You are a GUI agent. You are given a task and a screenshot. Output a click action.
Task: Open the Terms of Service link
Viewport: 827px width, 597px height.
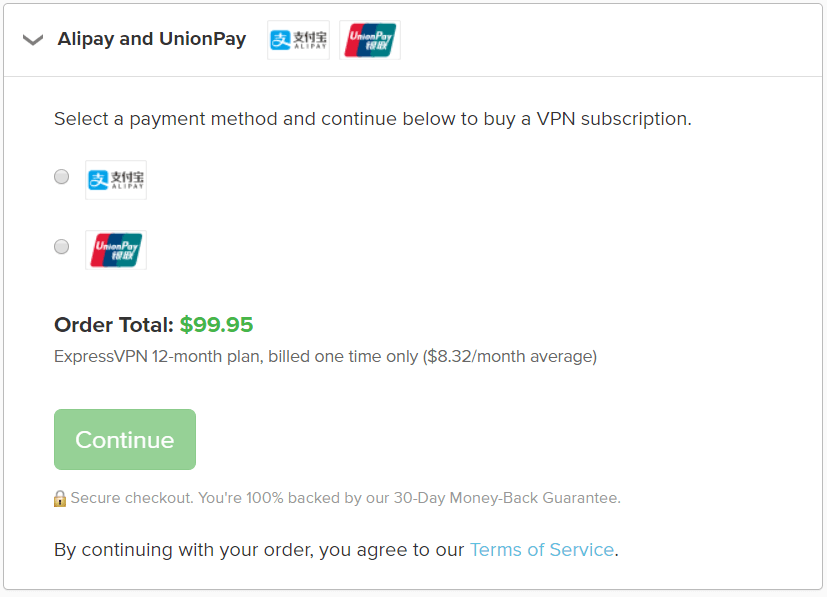click(542, 550)
